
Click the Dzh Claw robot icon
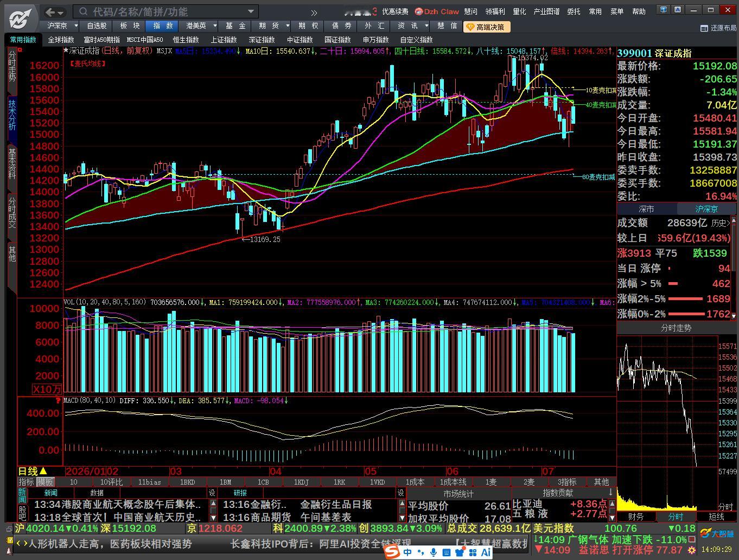tap(418, 11)
